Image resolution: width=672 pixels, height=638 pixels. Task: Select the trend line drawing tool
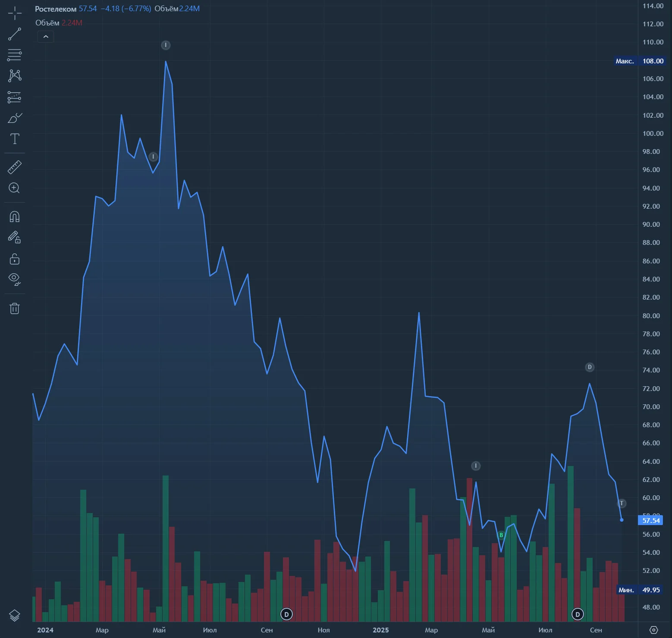coord(15,34)
